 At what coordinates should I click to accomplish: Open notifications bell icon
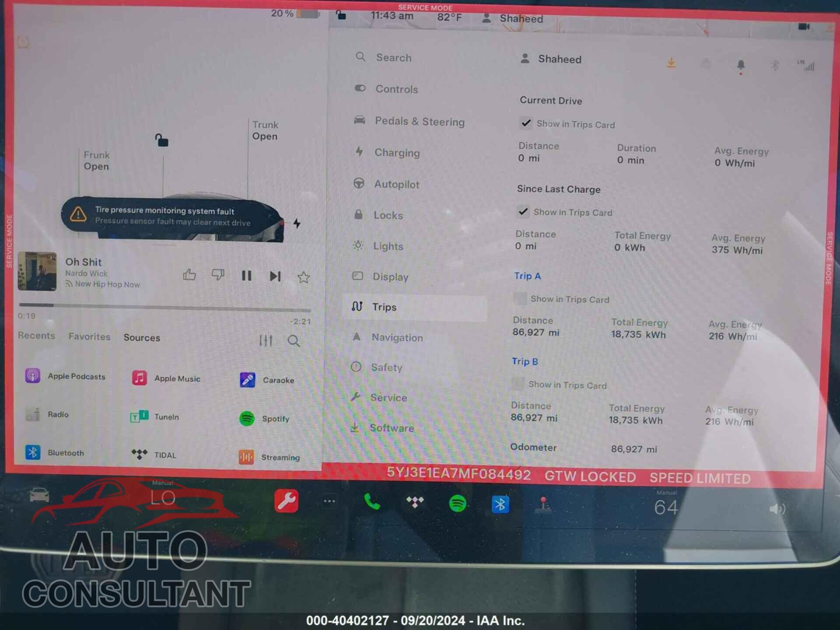pos(741,66)
